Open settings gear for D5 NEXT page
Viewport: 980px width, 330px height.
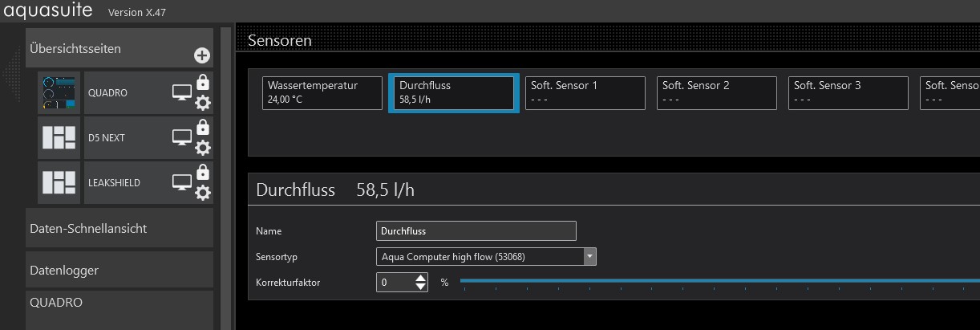pyautogui.click(x=203, y=147)
